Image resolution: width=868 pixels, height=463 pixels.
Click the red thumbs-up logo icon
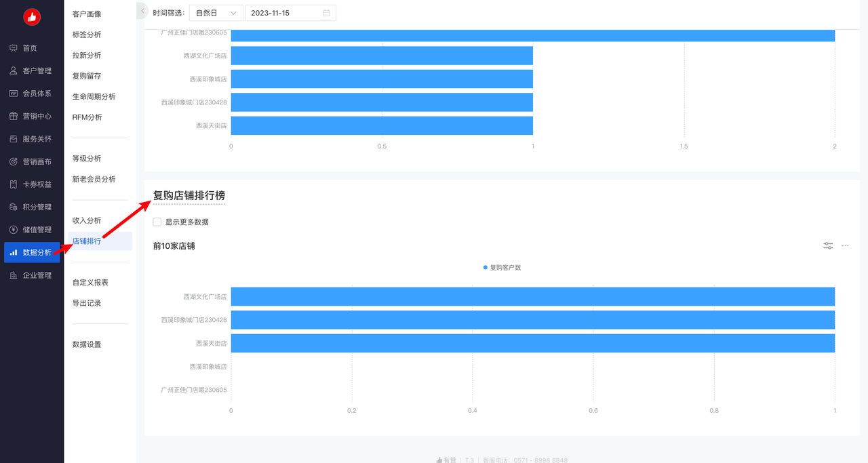32,17
